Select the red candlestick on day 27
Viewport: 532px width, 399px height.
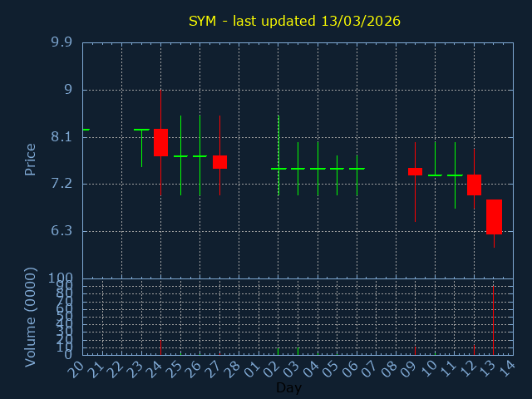[x=219, y=162]
